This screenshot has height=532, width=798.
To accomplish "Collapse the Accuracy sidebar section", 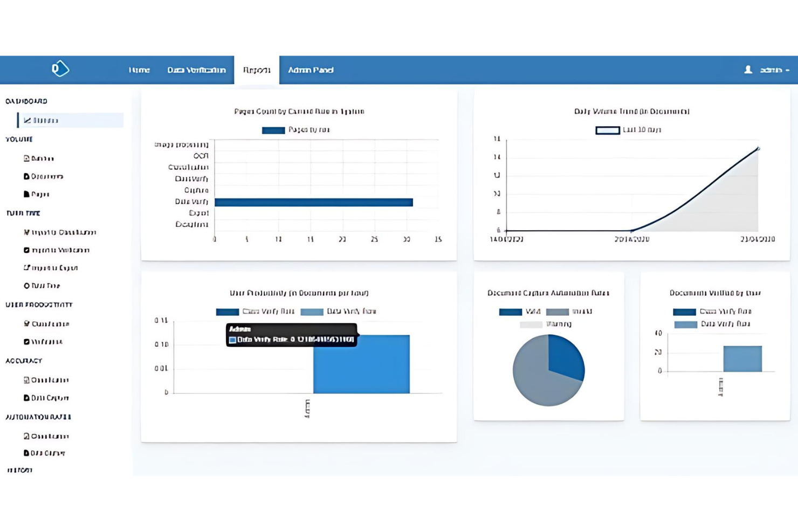I will click(24, 360).
